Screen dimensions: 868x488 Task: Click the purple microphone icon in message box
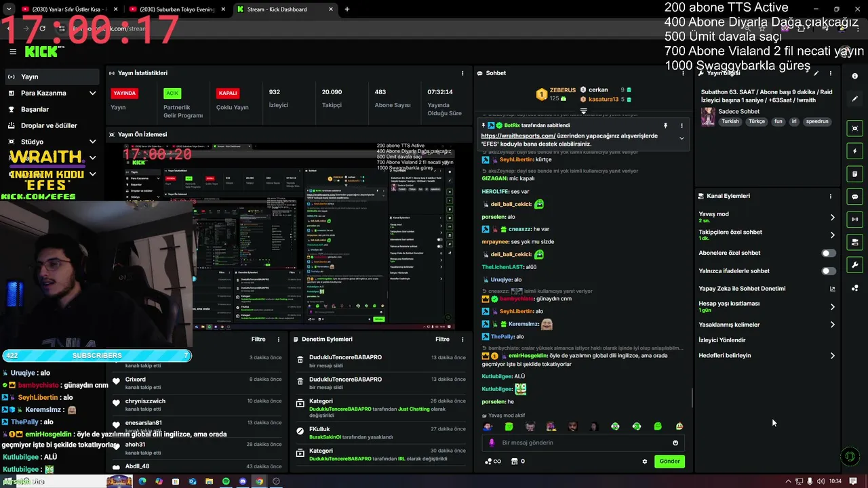coord(492,443)
